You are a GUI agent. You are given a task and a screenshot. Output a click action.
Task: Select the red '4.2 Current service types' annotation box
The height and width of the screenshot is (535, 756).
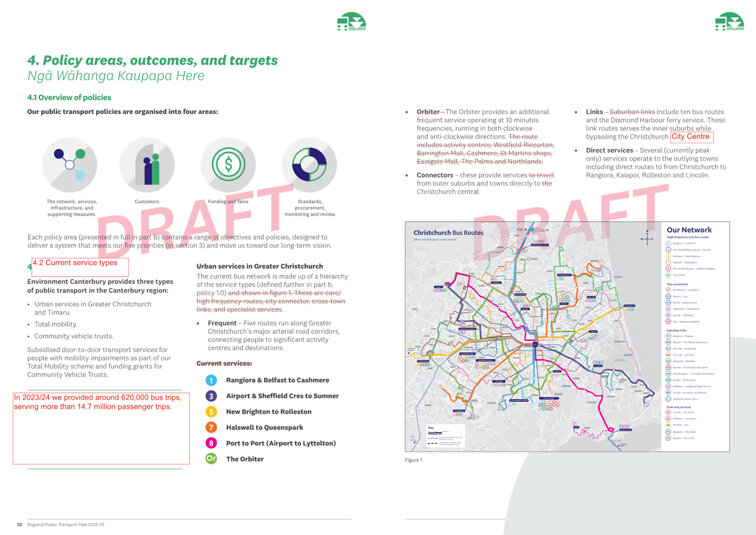[80, 267]
